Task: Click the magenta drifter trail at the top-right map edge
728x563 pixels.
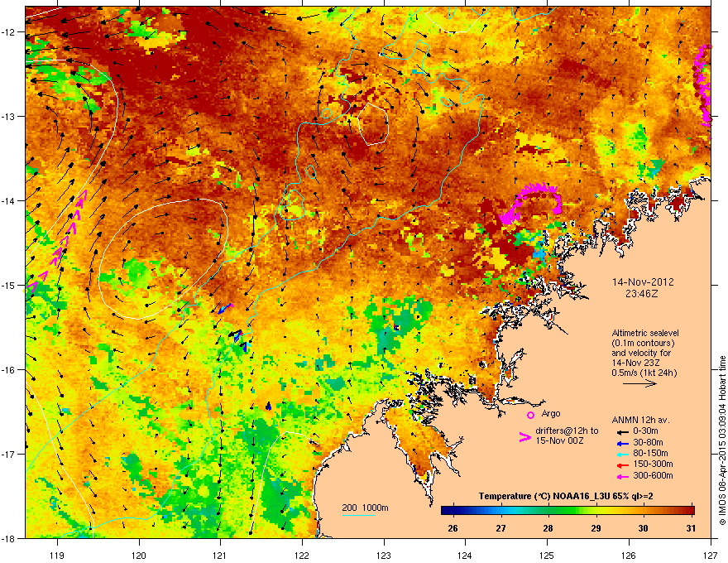Action: point(702,85)
